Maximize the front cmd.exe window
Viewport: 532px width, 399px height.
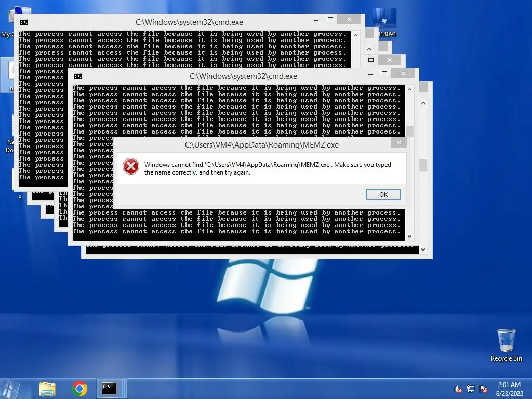coord(384,74)
